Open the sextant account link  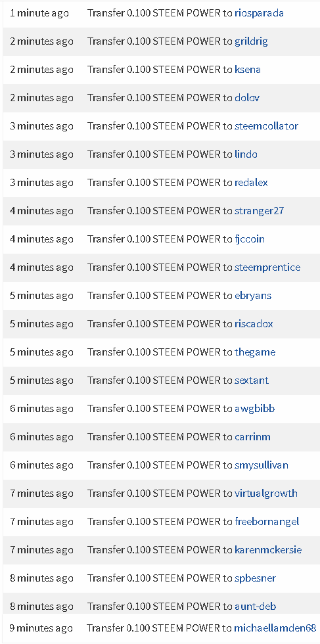tap(252, 380)
